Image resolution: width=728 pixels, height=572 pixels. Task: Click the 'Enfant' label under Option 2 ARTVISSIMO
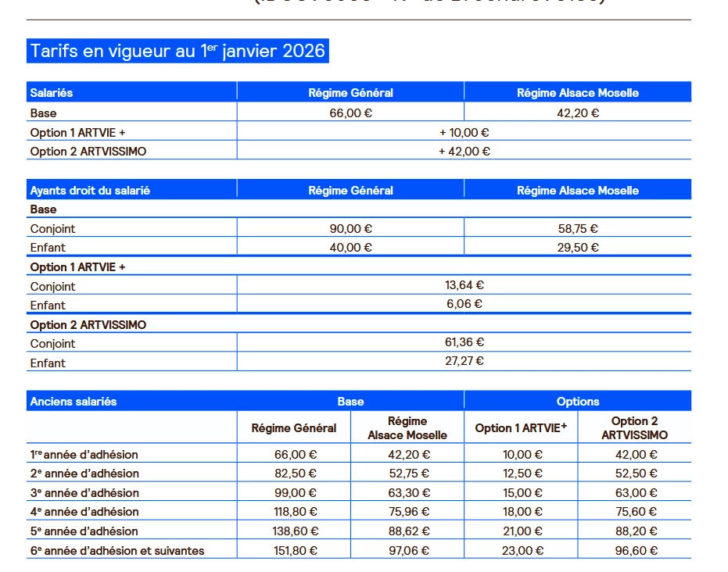click(x=48, y=363)
